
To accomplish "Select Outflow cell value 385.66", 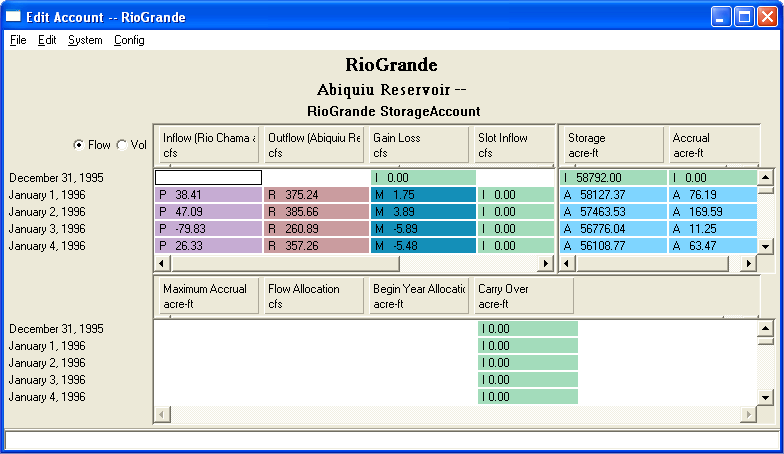I will [x=316, y=212].
